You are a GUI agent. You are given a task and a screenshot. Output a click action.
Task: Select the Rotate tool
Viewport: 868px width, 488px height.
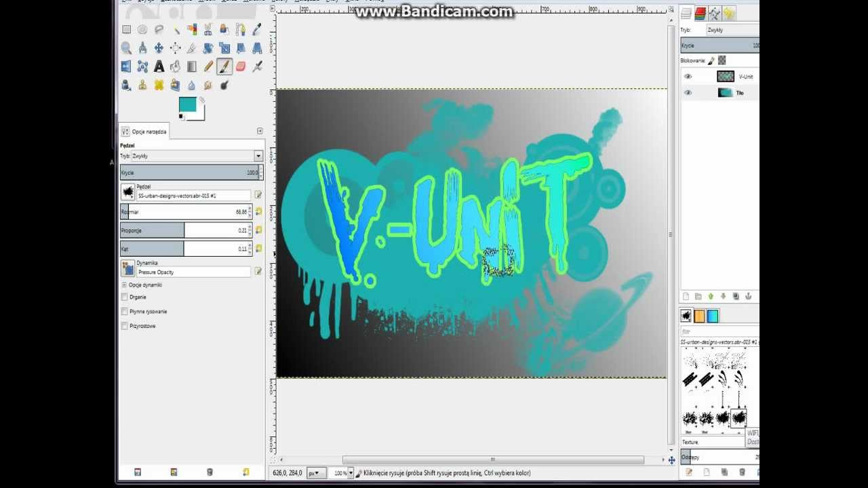[x=208, y=48]
